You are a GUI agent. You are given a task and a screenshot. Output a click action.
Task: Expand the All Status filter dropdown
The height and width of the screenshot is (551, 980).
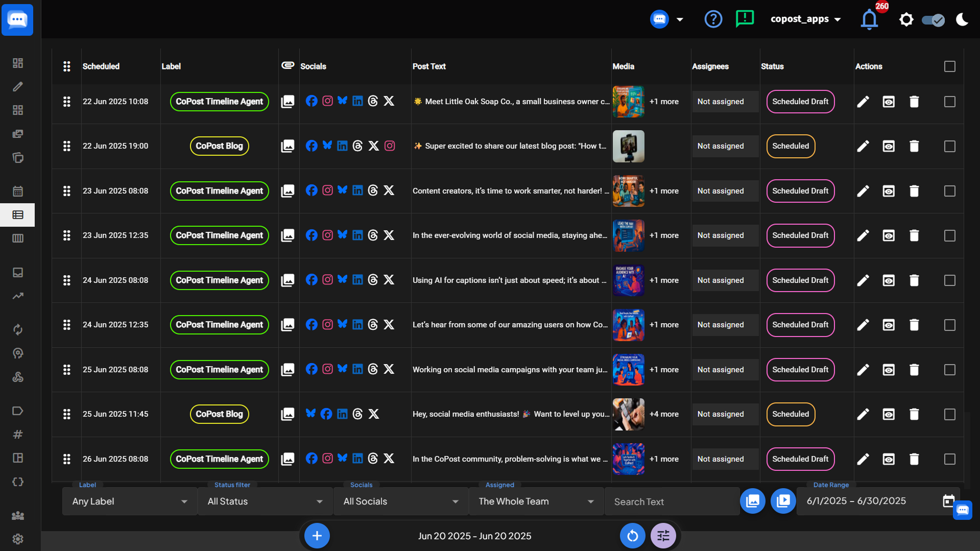(265, 501)
